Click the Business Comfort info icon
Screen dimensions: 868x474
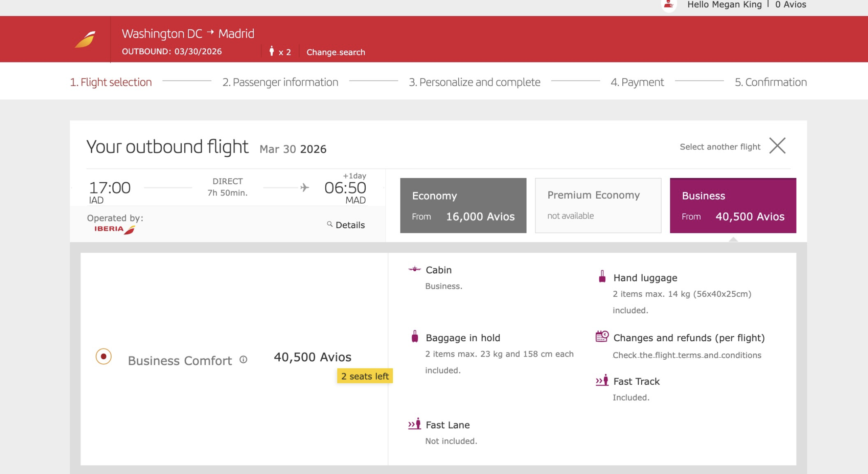click(243, 359)
